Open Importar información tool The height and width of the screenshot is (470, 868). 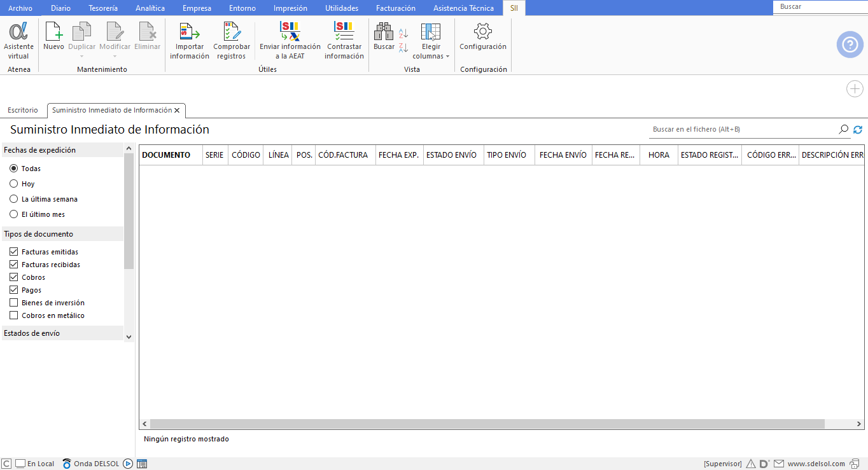point(190,40)
